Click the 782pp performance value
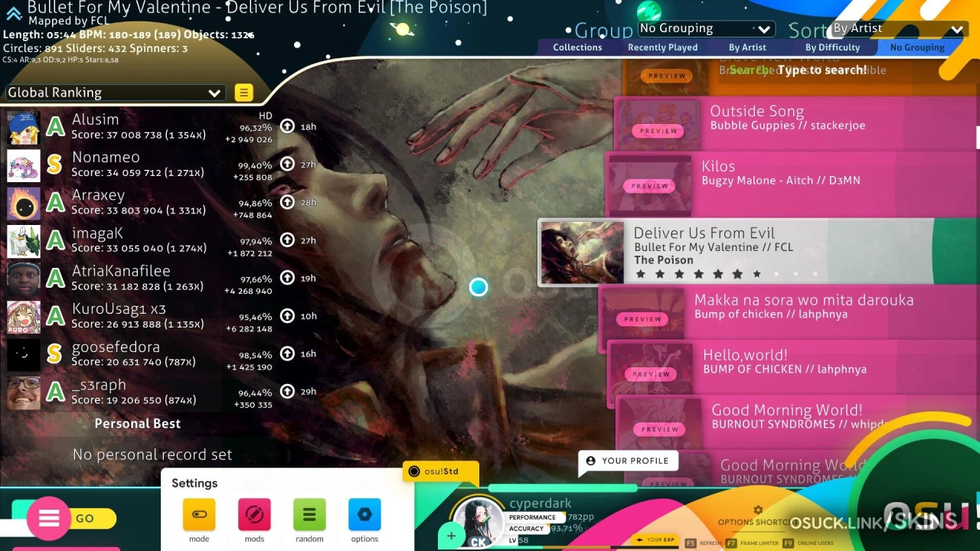Screen dimensions: 980x551 point(581,517)
